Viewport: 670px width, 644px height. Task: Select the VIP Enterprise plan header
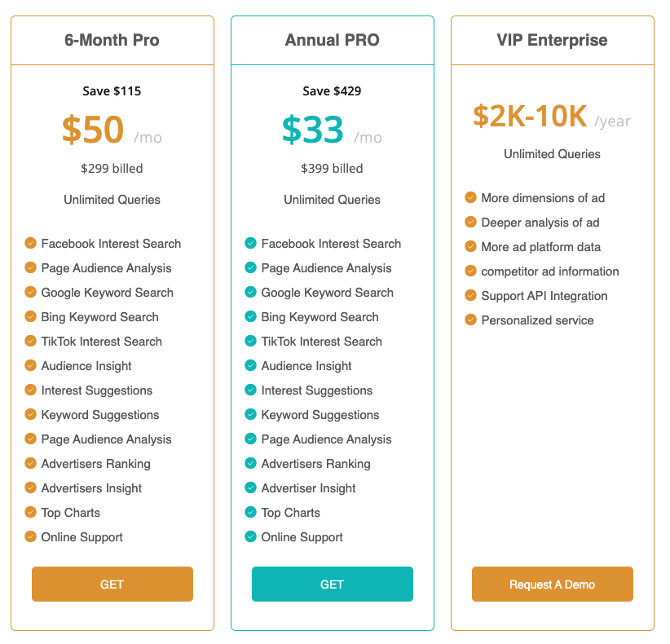[552, 40]
